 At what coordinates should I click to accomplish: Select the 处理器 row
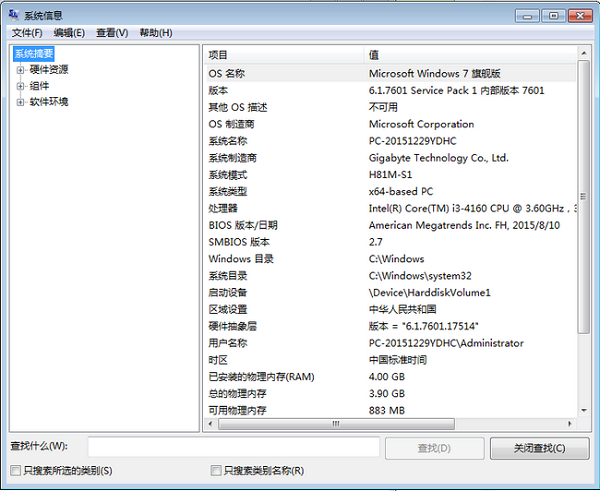[391, 208]
